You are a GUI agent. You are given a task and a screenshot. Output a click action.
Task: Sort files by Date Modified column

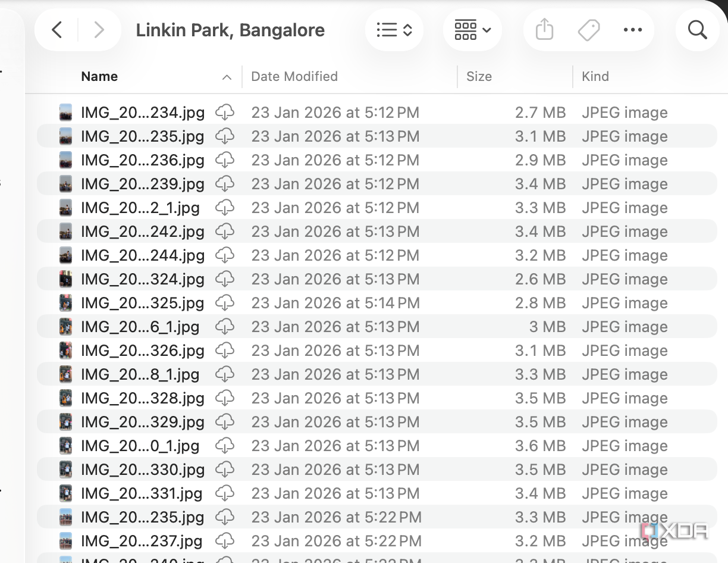pyautogui.click(x=294, y=76)
